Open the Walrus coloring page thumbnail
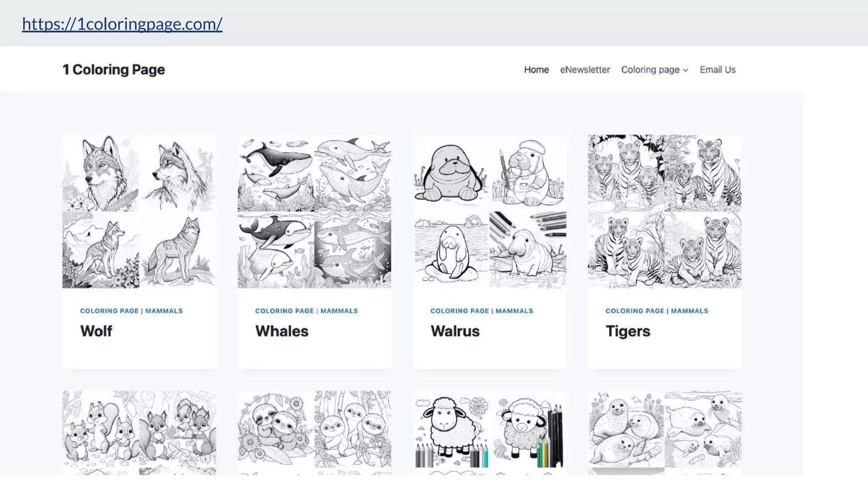This screenshot has width=868, height=488. click(x=490, y=211)
